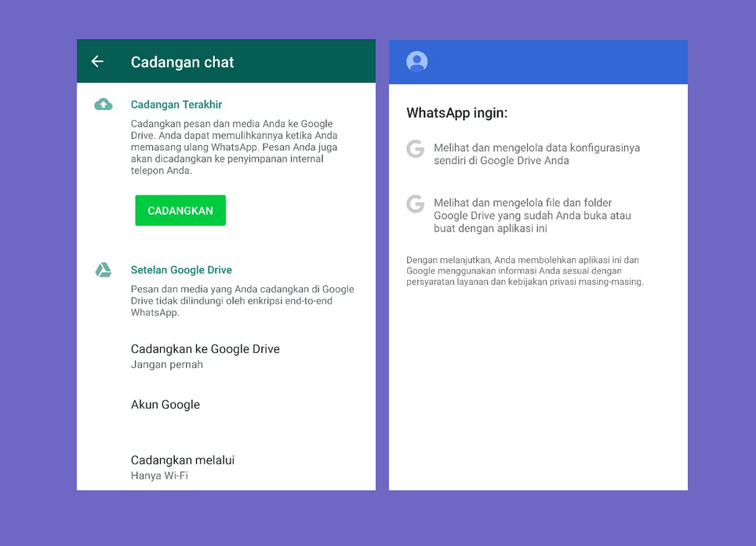Image resolution: width=756 pixels, height=546 pixels.
Task: Click the Setelan Google Drive heading
Action: (x=181, y=270)
